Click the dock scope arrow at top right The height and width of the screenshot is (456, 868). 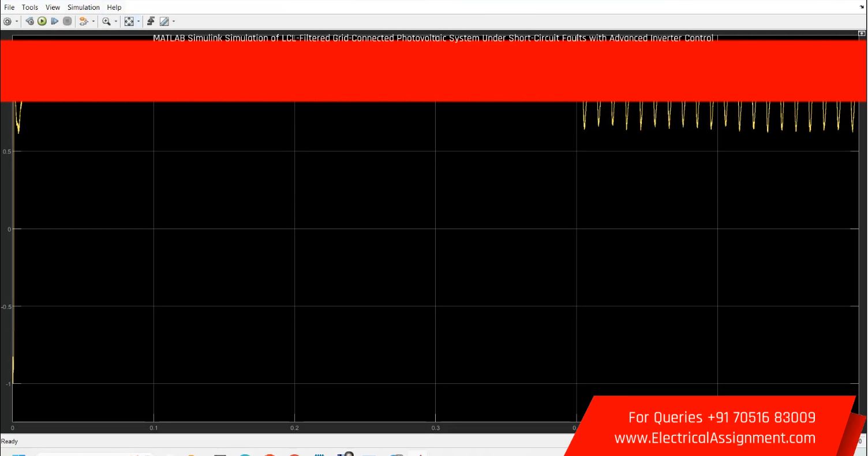pos(862,8)
